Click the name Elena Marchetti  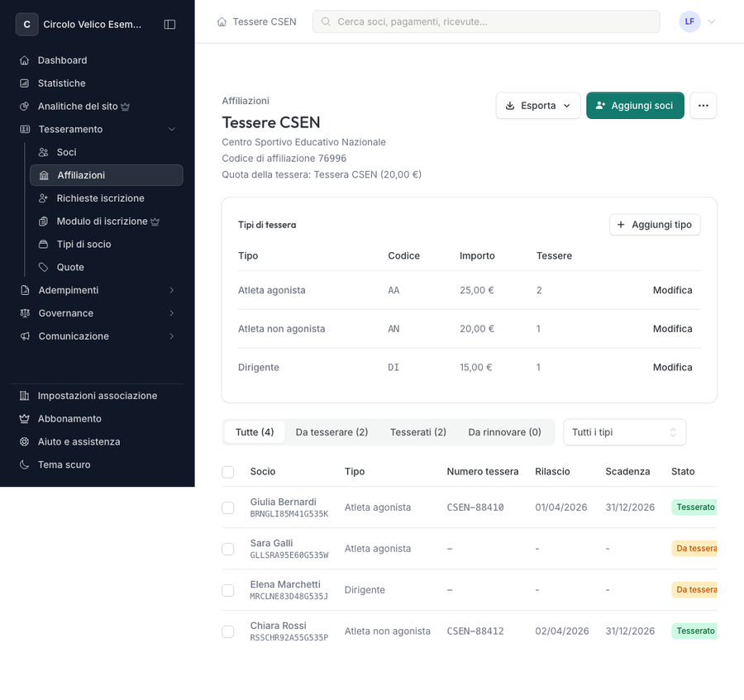285,585
